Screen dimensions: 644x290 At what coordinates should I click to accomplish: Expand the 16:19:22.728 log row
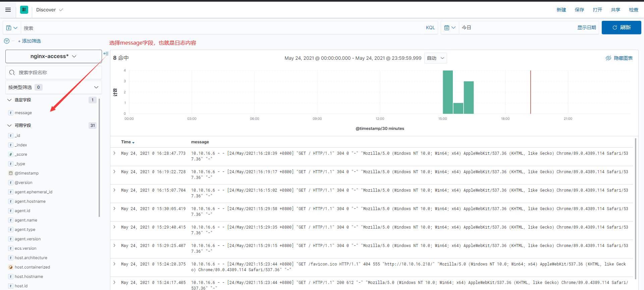pyautogui.click(x=114, y=172)
